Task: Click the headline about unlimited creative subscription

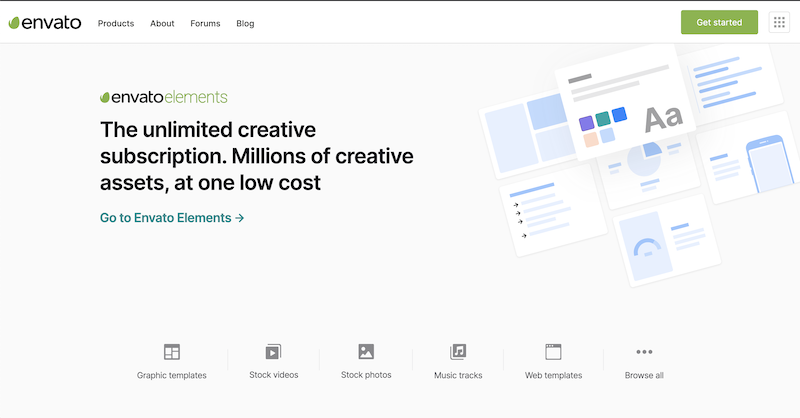Action: click(257, 156)
